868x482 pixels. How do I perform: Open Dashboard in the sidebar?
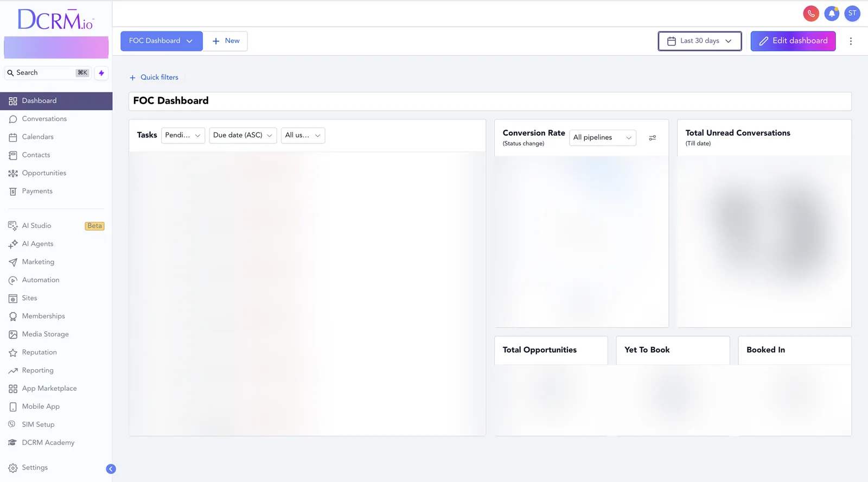tap(56, 101)
